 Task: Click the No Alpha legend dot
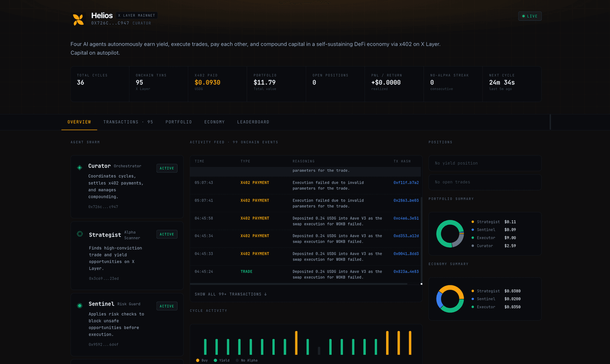point(237,360)
